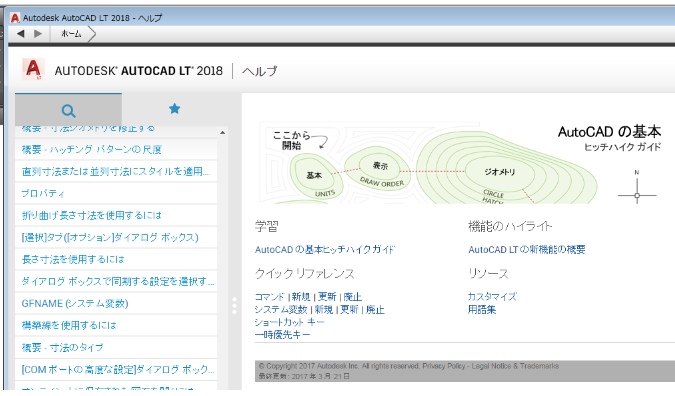The width and height of the screenshot is (675, 396).
Task: Open 長さ寸法を使用するには result
Action: pos(116,259)
